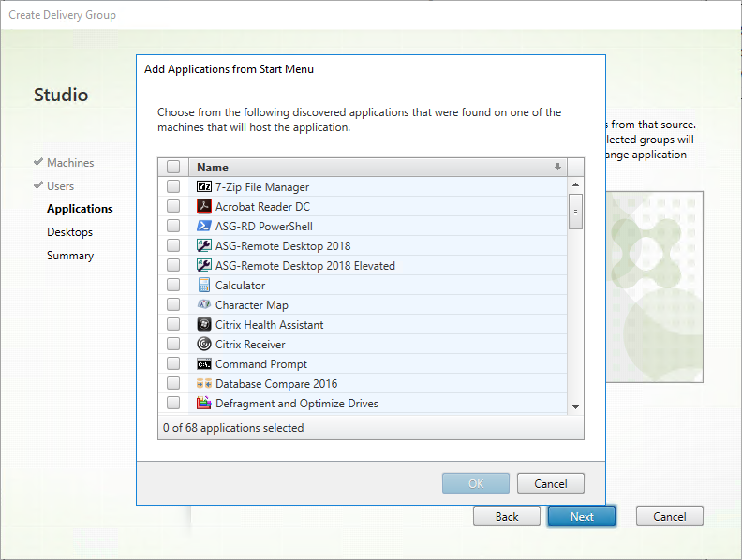Click the Command Prompt icon

[x=204, y=363]
